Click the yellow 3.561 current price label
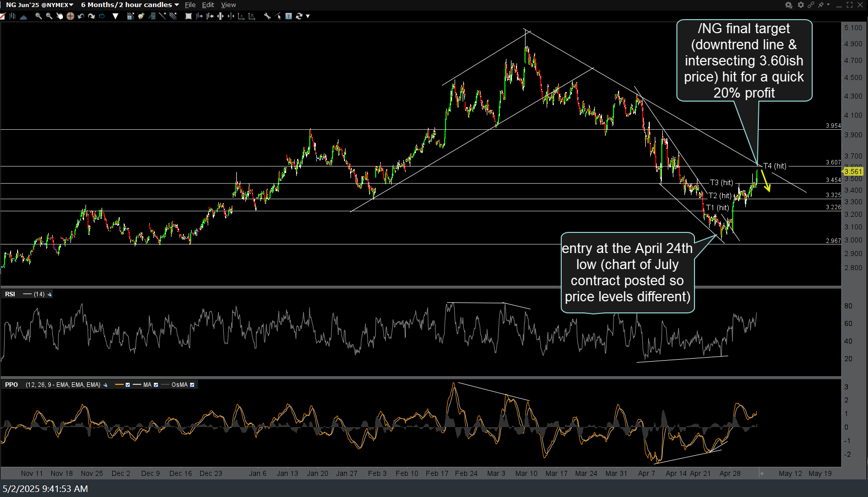Viewport: 868px width, 497px height. pyautogui.click(x=853, y=172)
